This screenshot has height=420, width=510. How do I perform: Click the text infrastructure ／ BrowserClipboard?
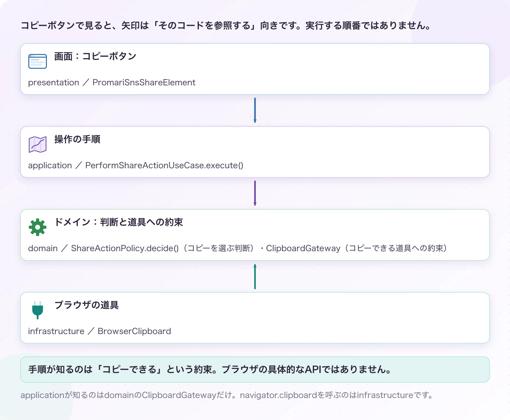pos(99,331)
